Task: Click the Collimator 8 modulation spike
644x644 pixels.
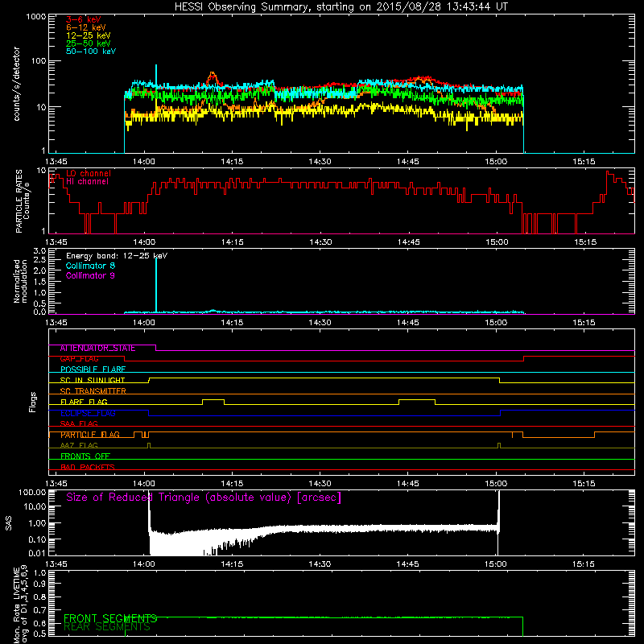Action: coord(156,284)
